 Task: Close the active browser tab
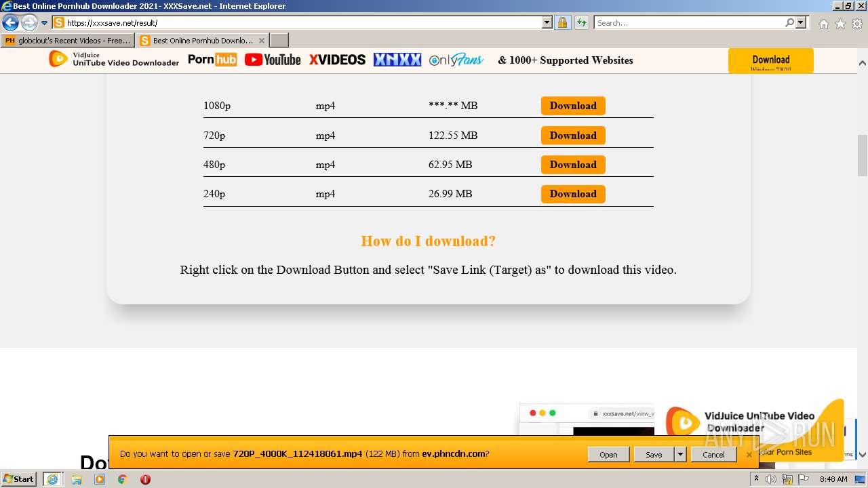click(x=262, y=41)
